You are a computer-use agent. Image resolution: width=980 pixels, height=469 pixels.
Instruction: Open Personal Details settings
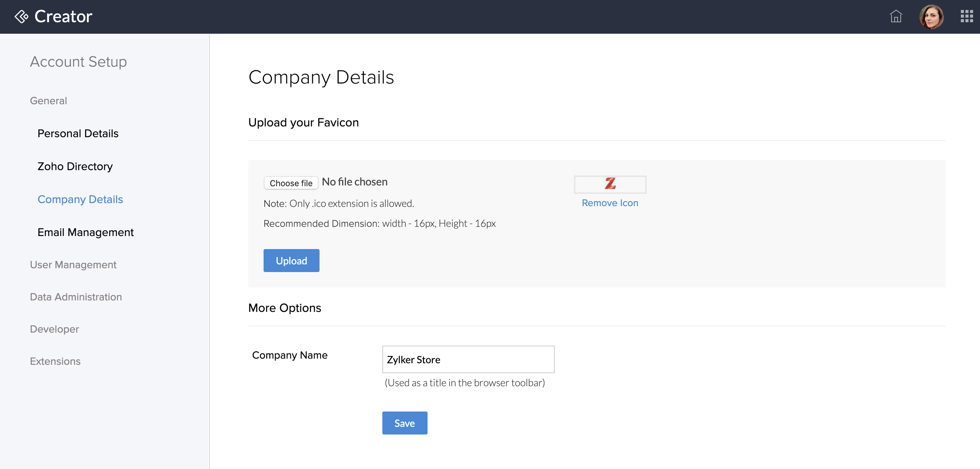78,133
